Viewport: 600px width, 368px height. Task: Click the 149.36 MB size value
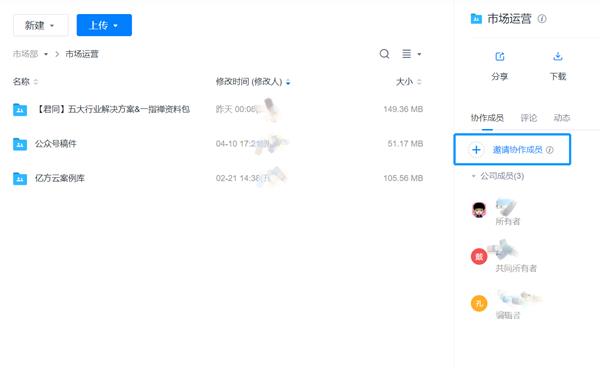click(403, 109)
